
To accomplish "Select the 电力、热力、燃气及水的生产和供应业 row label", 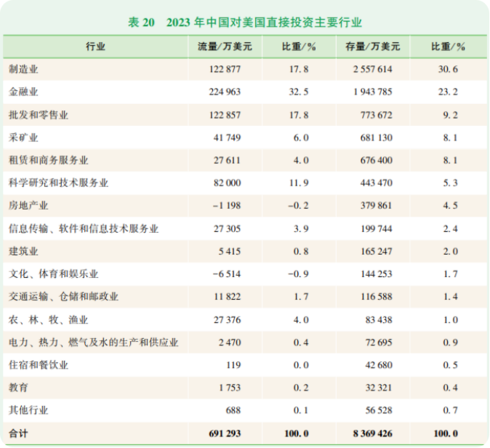I will coord(93,343).
